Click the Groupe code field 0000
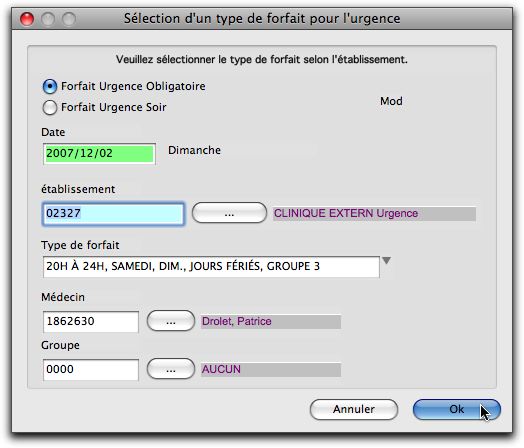 click(91, 370)
